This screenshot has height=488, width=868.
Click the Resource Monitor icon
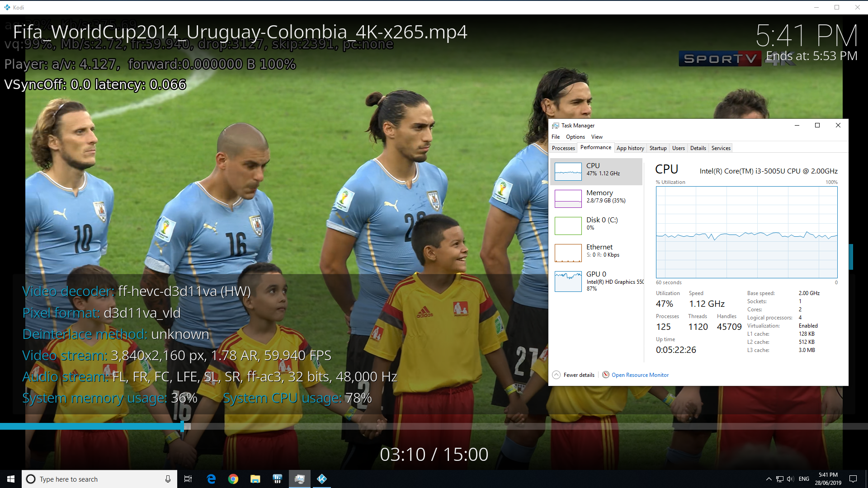(606, 375)
